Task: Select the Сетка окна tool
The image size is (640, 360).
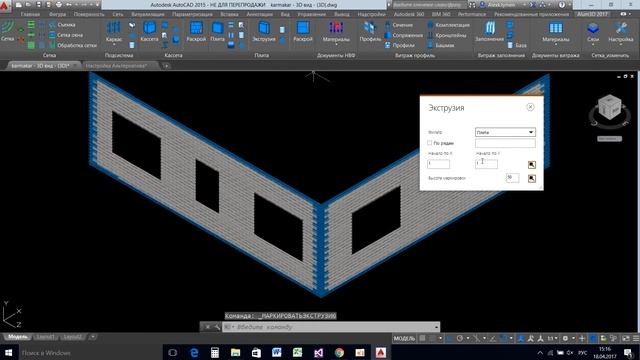Action: 66,35
